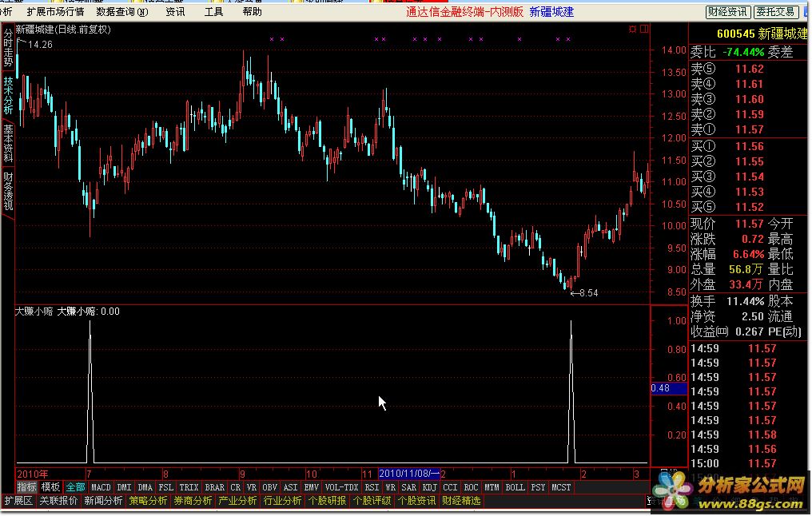Switch indicator to CR
This screenshot has width=812, height=516.
point(236,487)
